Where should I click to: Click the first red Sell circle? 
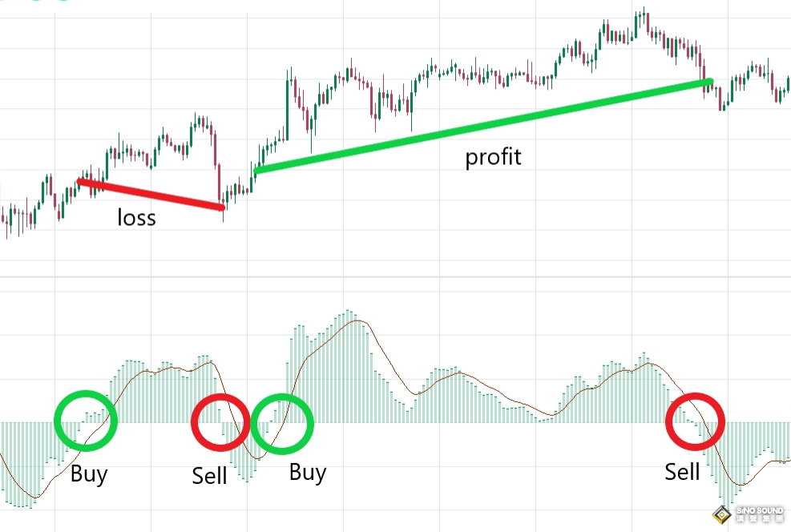[x=221, y=424]
